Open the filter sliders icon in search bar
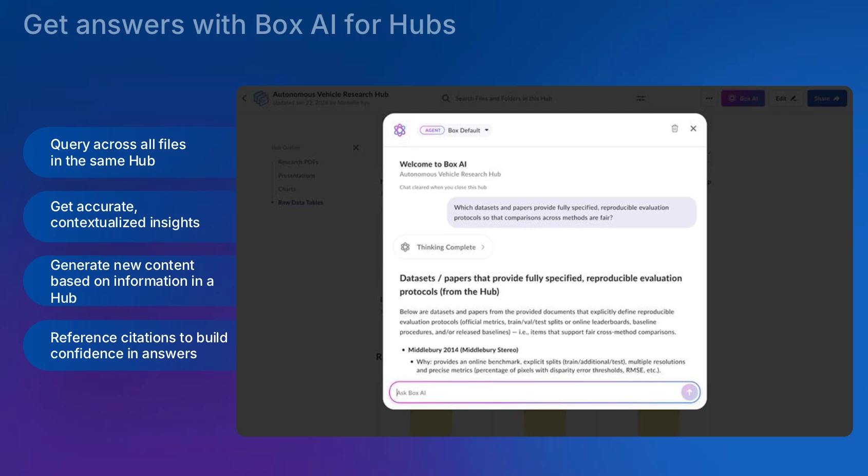Screen dimensions: 868x476 641,98
